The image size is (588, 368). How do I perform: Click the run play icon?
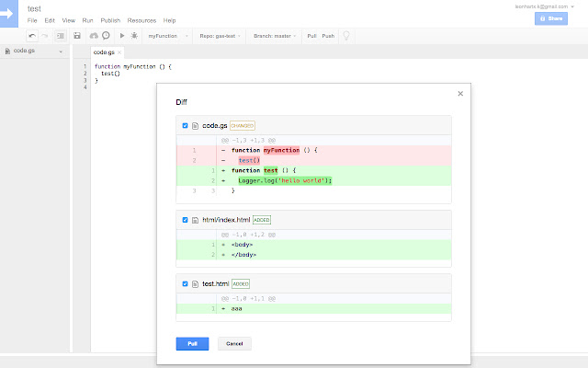point(122,36)
